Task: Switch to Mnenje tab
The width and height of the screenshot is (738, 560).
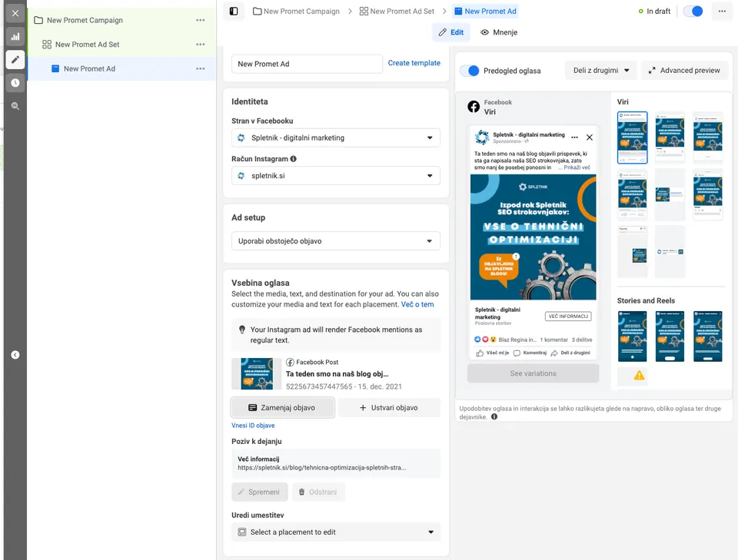Action: [498, 32]
